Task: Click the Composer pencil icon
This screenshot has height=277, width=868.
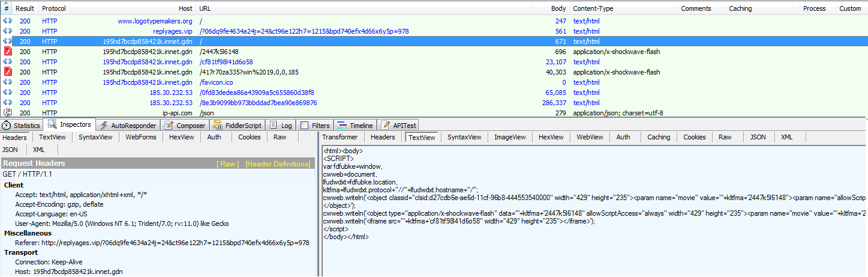Action: click(169, 126)
